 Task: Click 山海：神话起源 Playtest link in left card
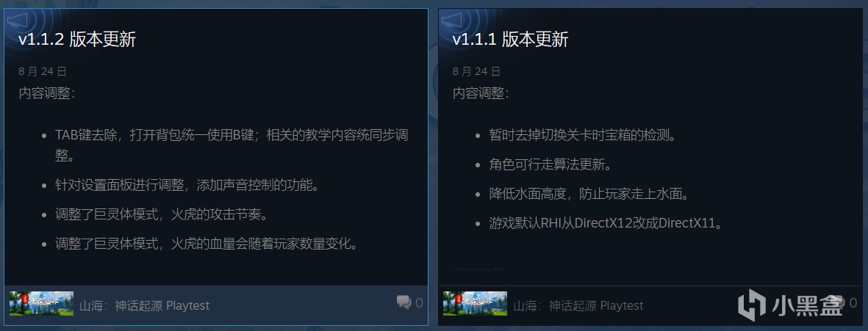coord(145,305)
